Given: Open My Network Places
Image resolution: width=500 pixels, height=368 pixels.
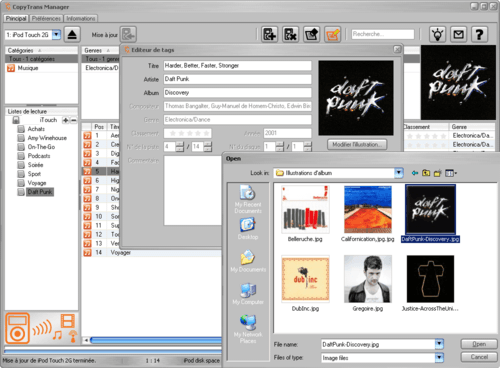Looking at the screenshot, I should pyautogui.click(x=248, y=329).
